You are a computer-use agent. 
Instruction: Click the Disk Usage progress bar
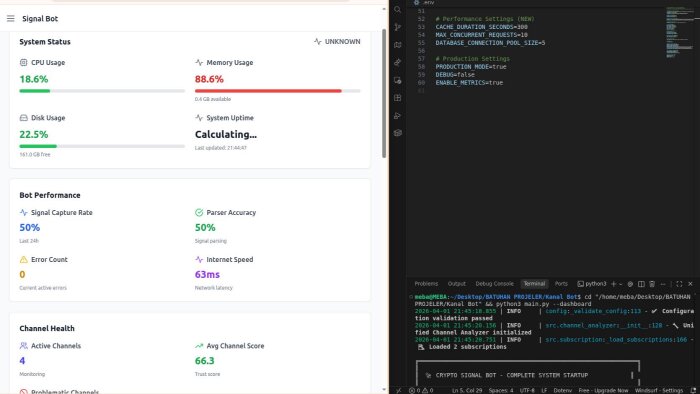pos(102,146)
